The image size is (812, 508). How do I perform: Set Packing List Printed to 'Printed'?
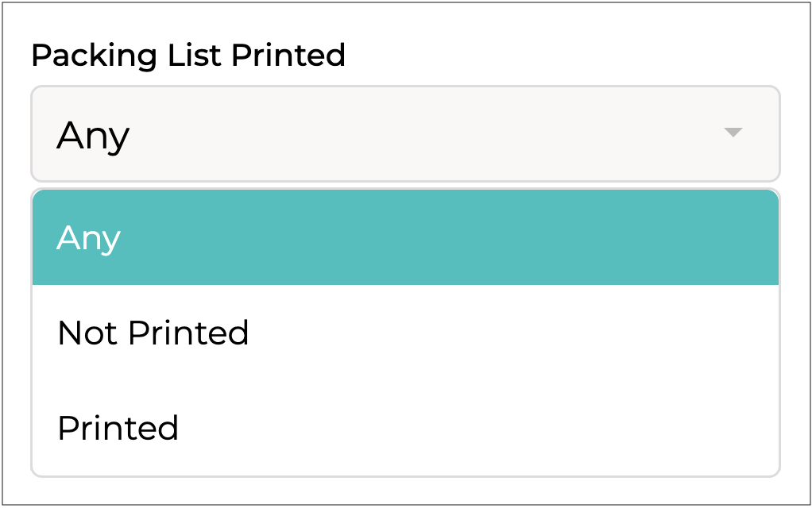point(118,428)
